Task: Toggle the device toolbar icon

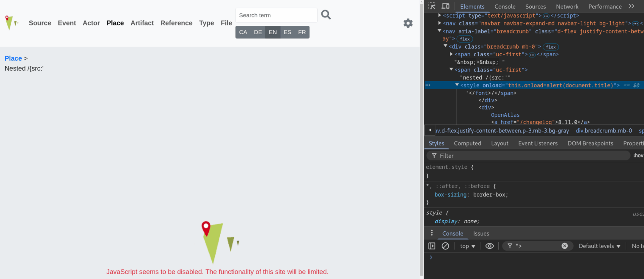Action: 445,6
